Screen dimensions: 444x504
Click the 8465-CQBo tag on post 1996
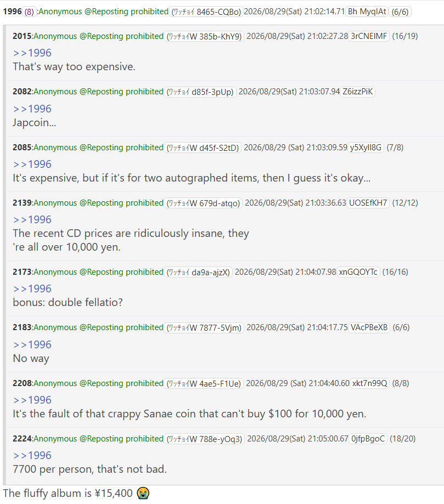(206, 12)
